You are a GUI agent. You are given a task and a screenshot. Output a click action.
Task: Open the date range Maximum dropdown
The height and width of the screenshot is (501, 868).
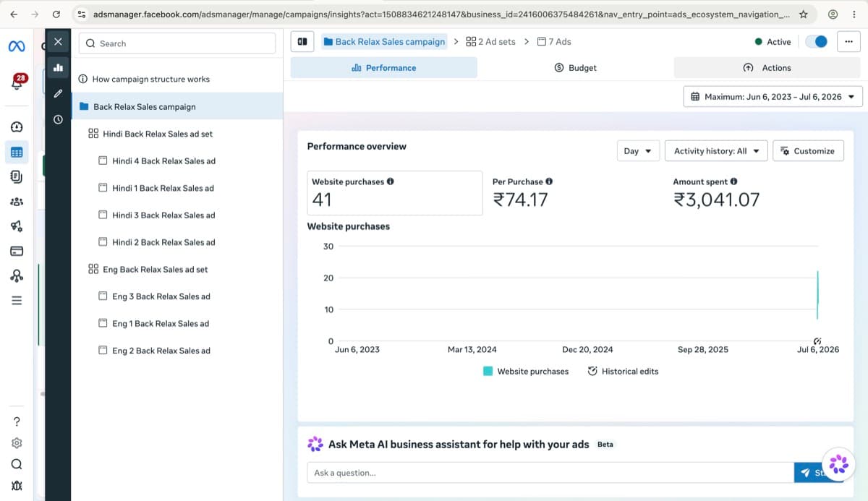773,96
